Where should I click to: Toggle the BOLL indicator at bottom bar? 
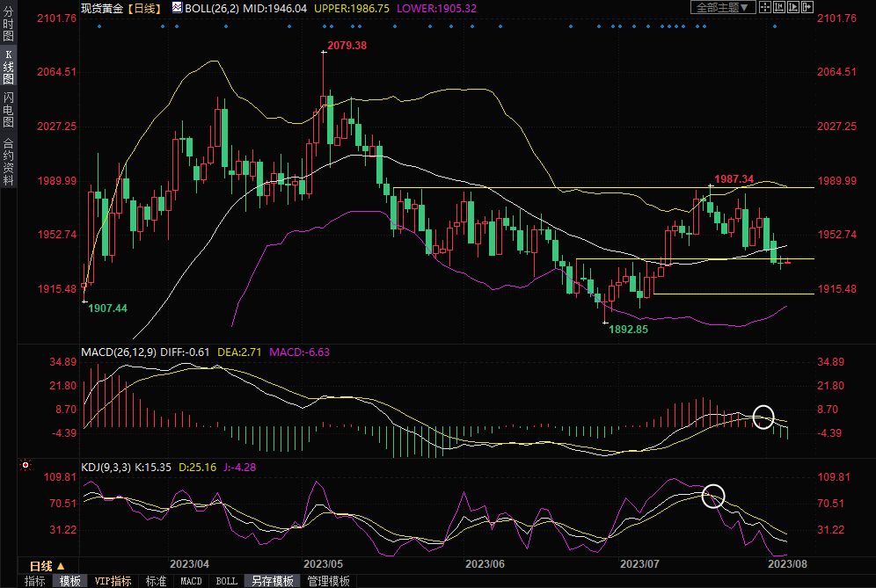[x=227, y=581]
